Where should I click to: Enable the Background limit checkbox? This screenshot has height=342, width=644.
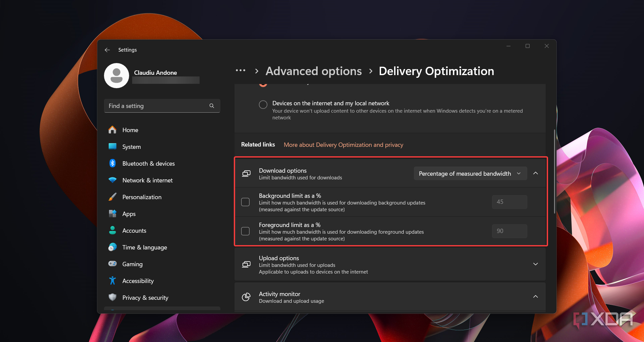point(246,202)
